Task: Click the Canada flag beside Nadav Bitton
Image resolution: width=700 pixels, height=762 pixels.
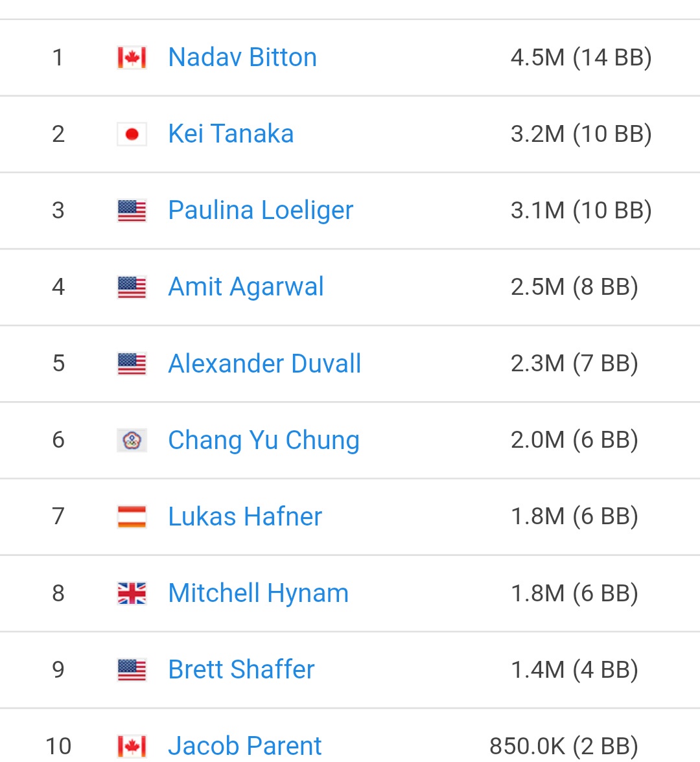Action: pos(132,58)
